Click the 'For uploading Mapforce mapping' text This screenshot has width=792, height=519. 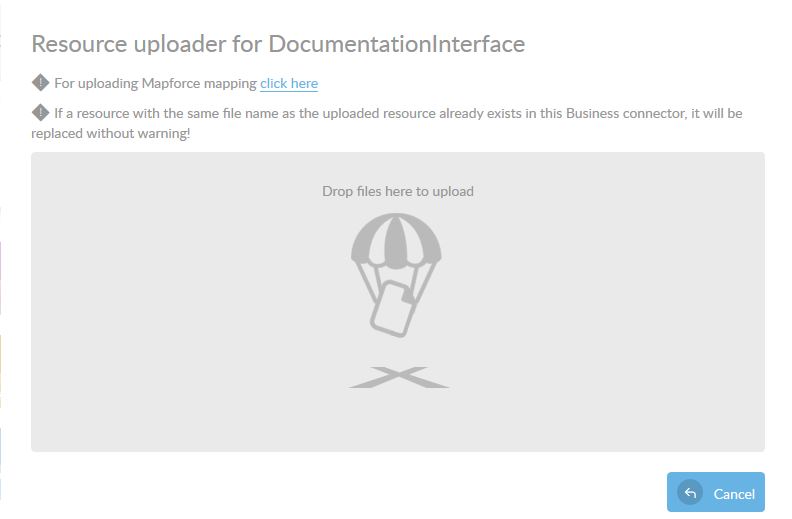156,83
